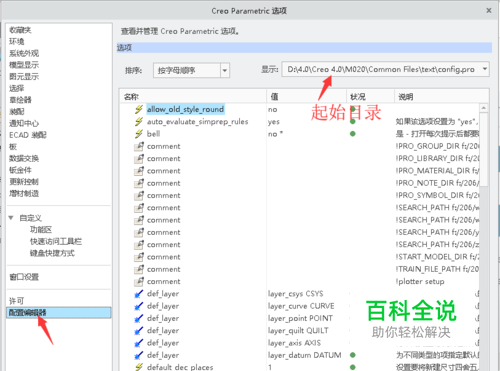
Task: Close the Creo Parametric 选项 dialog
Action: coord(489,11)
